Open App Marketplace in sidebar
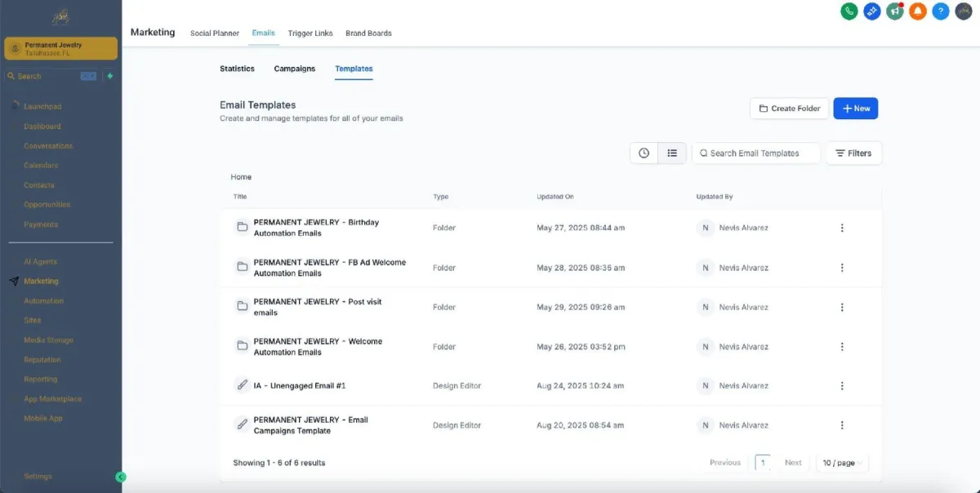 click(x=53, y=399)
